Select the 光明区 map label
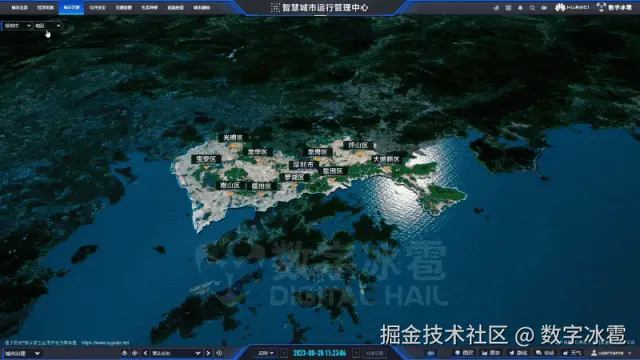 (233, 138)
